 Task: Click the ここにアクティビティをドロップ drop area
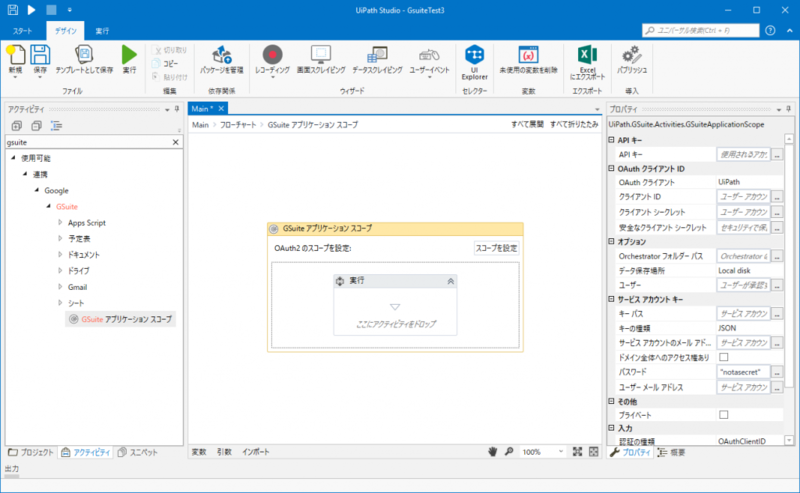coord(395,324)
